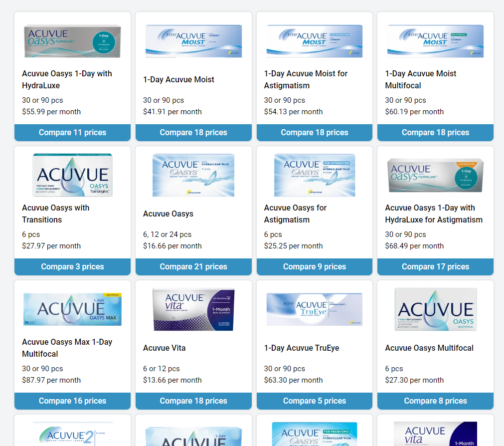
Task: Select the $63.30 per month price
Action: [293, 380]
